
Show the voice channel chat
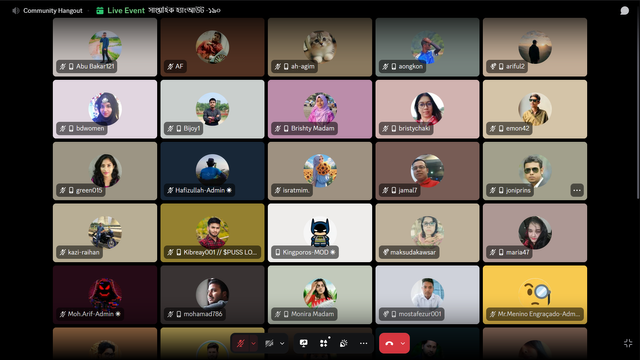click(x=624, y=11)
